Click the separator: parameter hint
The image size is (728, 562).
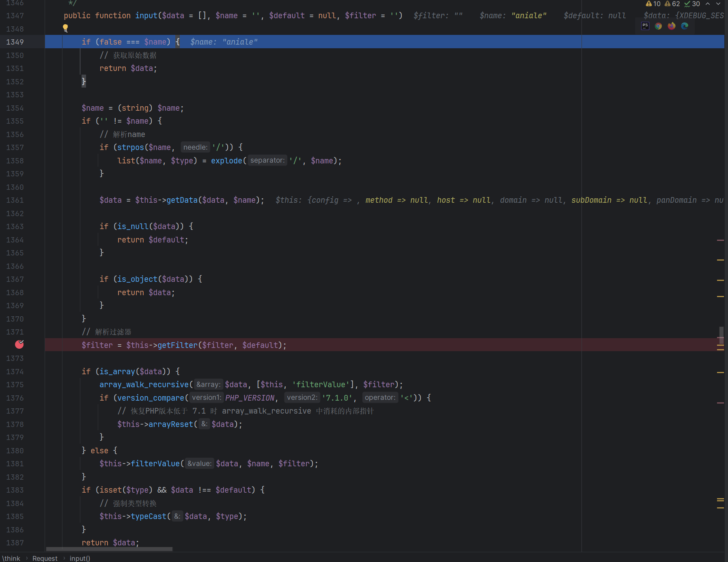coord(267,160)
